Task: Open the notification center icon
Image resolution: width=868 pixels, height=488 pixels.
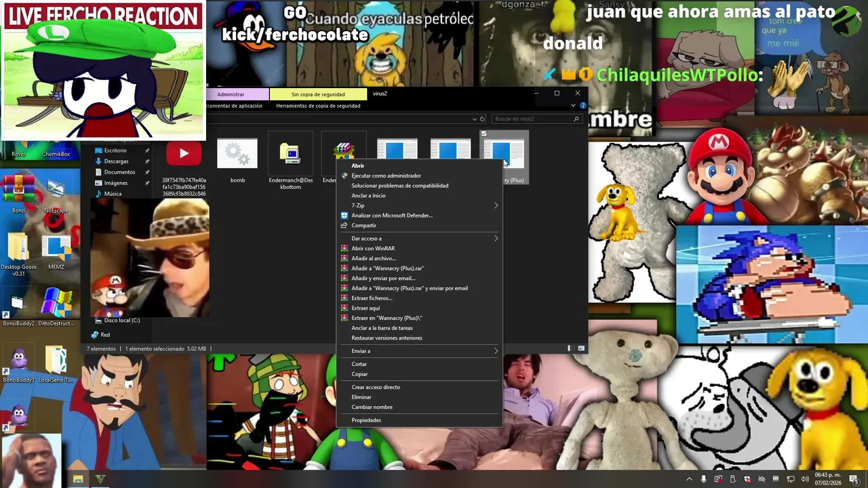Action: tap(854, 479)
